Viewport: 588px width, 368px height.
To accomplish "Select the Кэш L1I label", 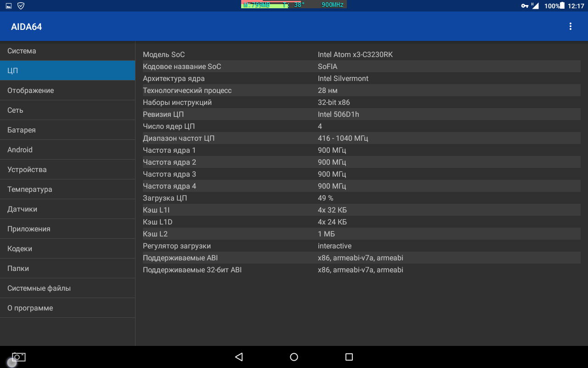I will 156,210.
